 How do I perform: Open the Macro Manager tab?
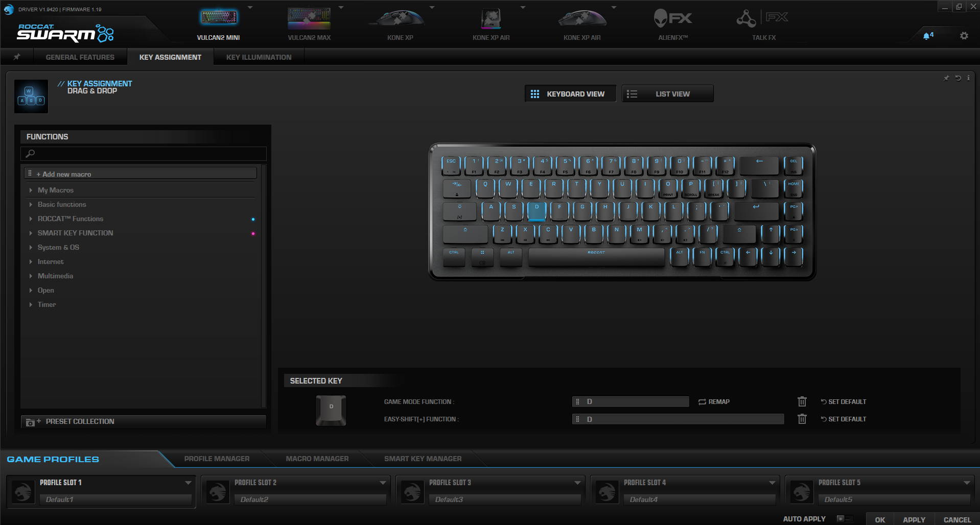tap(317, 459)
